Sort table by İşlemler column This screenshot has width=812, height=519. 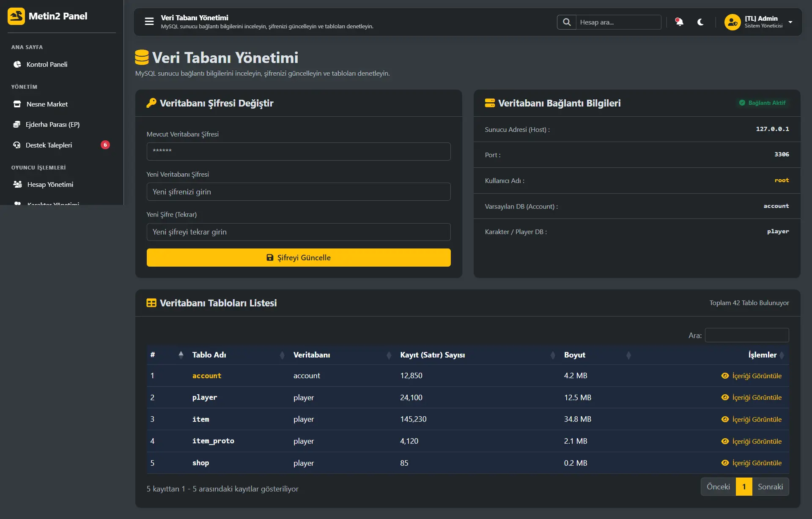click(x=712, y=355)
